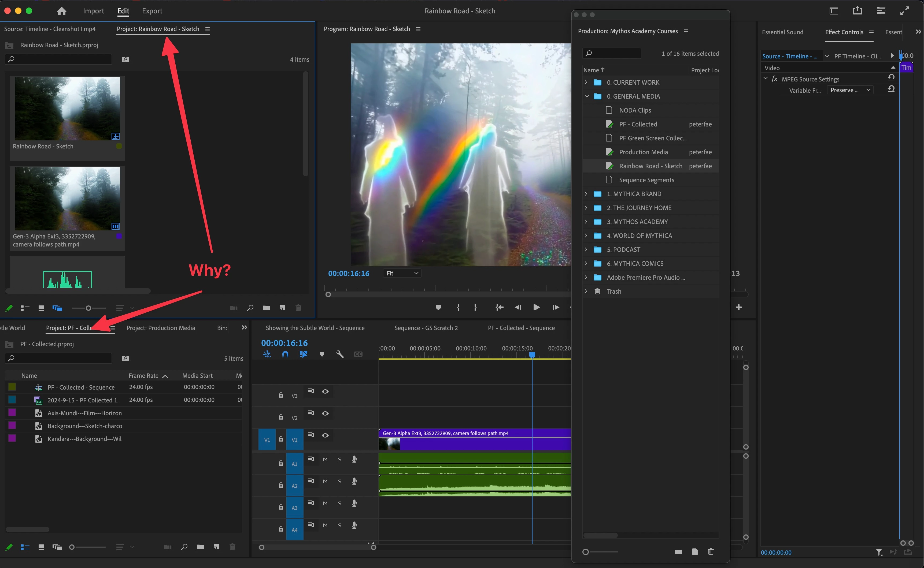Click the Quick Export icon in the top right
The image size is (924, 568).
[857, 11]
